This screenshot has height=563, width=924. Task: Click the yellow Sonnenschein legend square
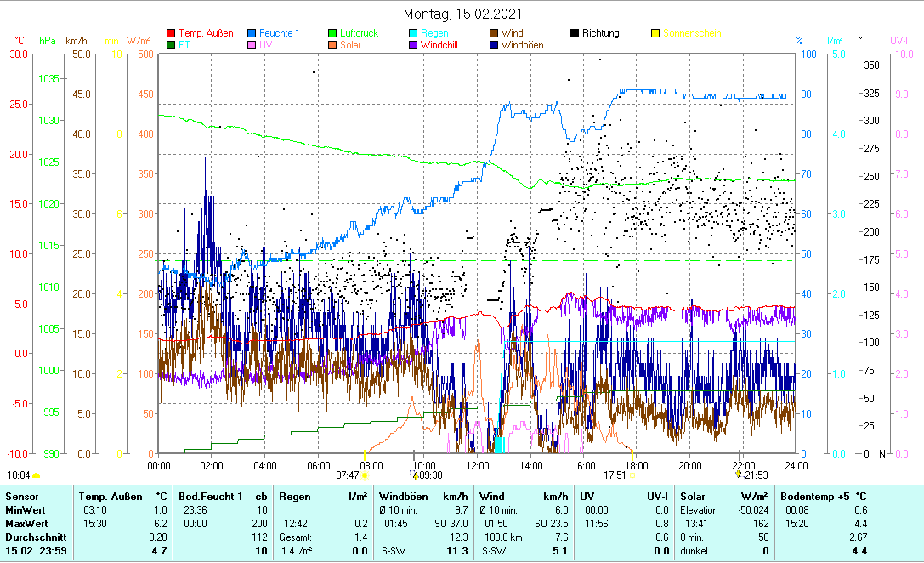tap(655, 34)
